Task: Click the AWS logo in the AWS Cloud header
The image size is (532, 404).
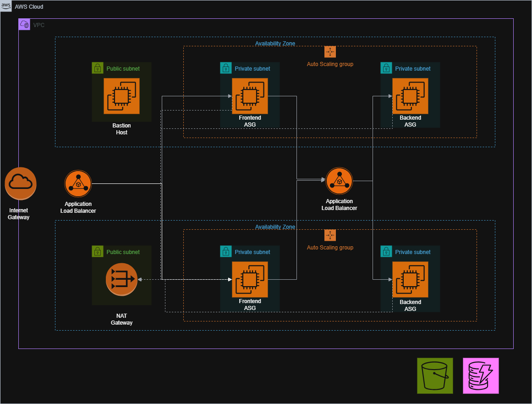Action: coord(6,7)
